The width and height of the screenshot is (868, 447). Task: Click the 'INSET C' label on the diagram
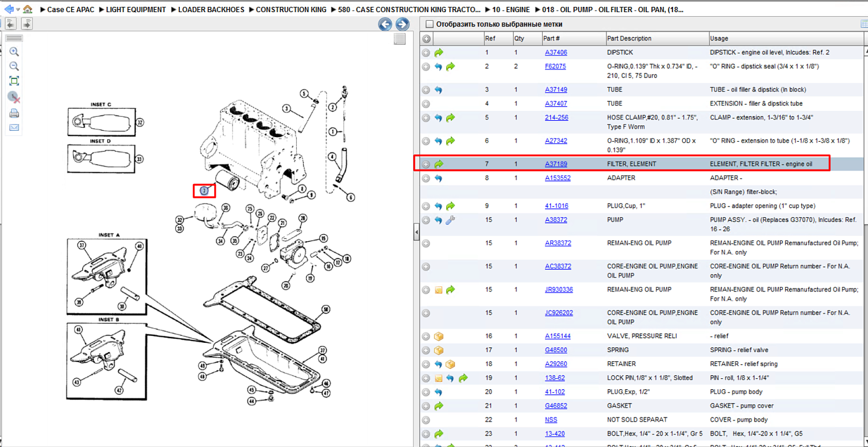click(101, 105)
